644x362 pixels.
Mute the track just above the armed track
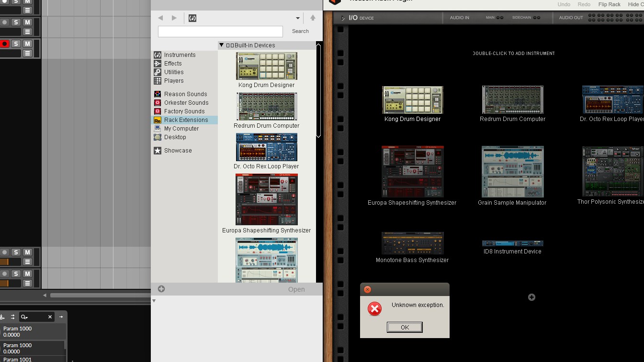click(x=28, y=22)
